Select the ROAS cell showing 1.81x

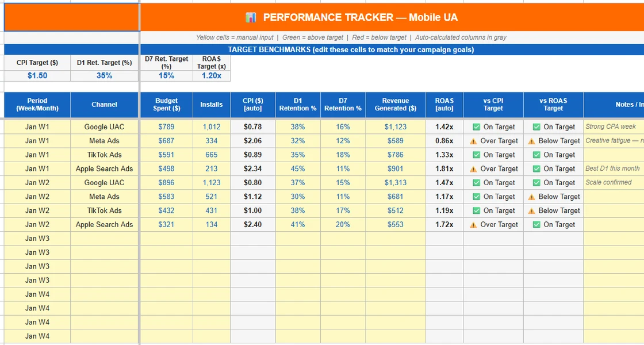(444, 169)
